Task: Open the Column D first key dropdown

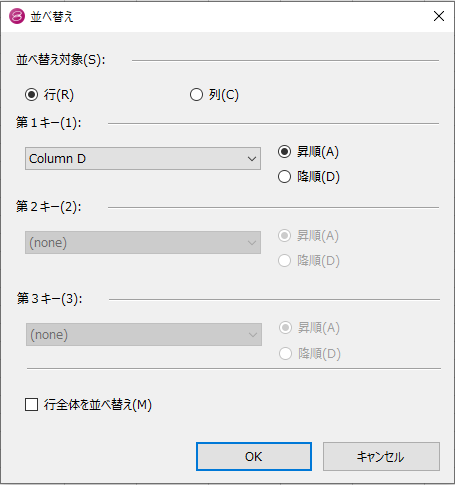Action: point(143,159)
